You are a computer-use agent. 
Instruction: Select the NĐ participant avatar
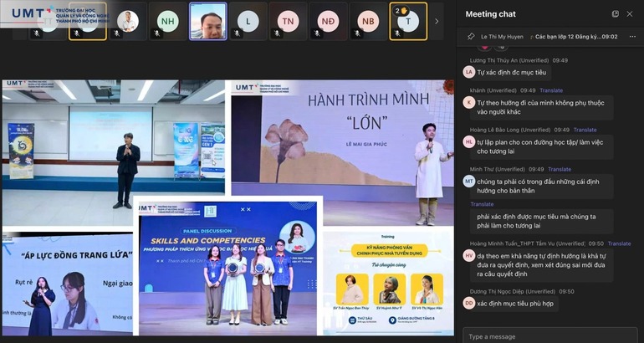(329, 20)
